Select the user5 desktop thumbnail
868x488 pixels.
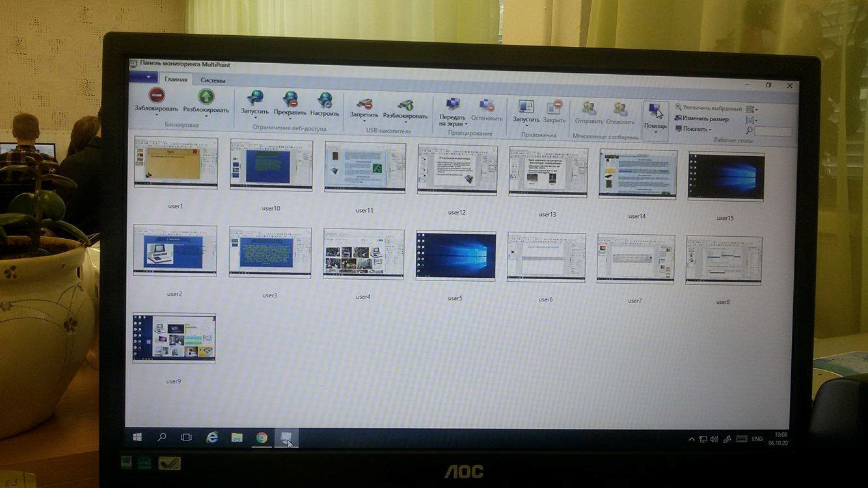tap(455, 256)
